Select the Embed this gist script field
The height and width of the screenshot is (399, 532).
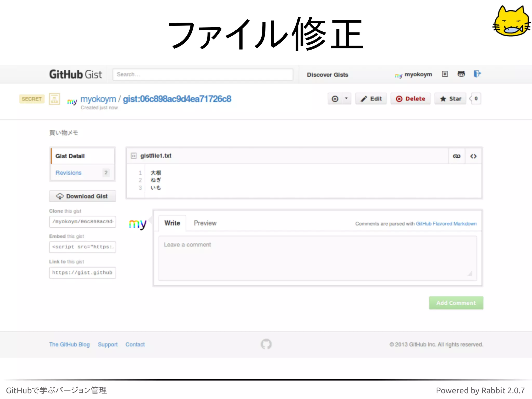click(82, 247)
